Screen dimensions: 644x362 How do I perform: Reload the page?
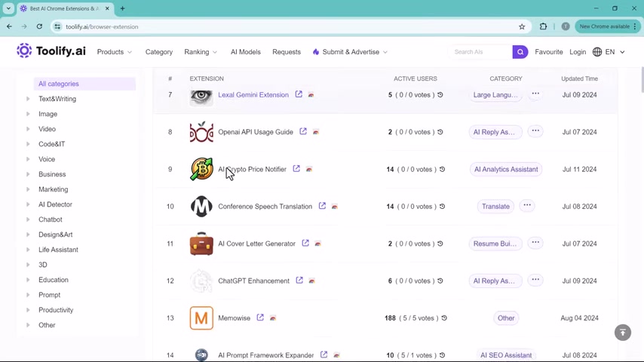pos(39,26)
